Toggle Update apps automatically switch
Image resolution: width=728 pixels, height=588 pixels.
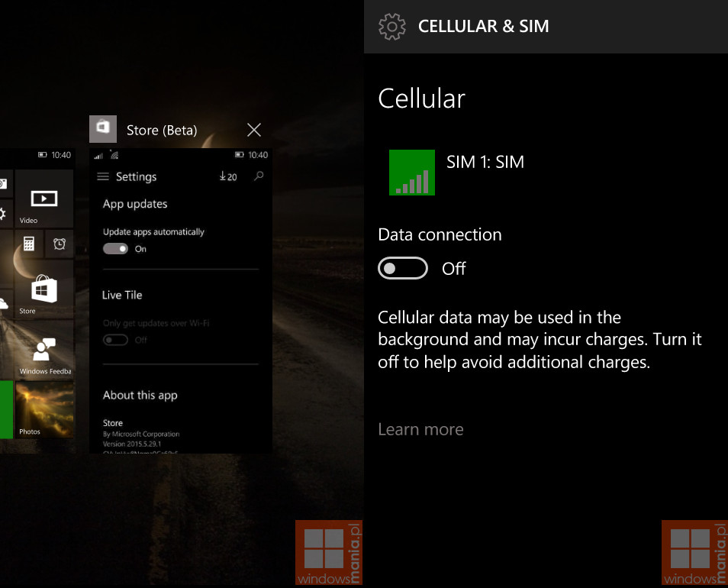pos(115,249)
